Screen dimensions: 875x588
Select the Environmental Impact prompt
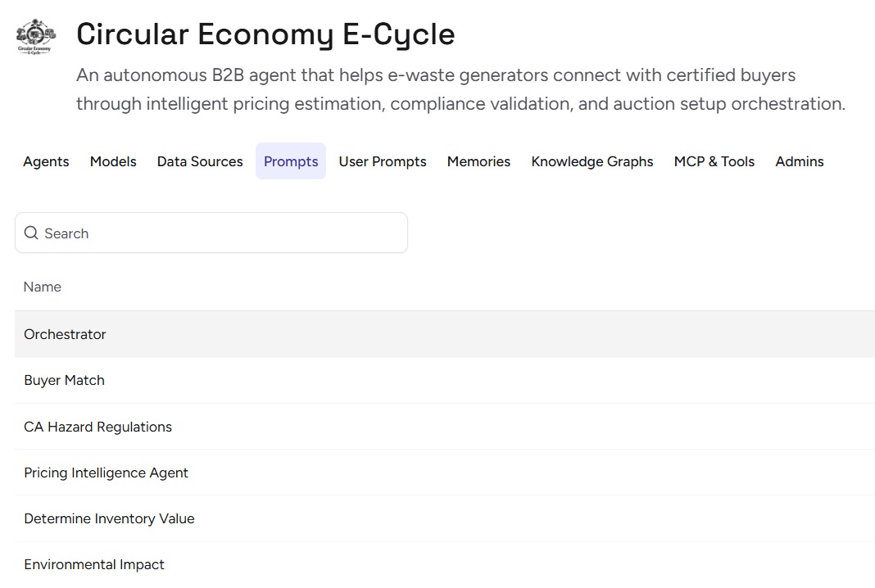coord(94,564)
